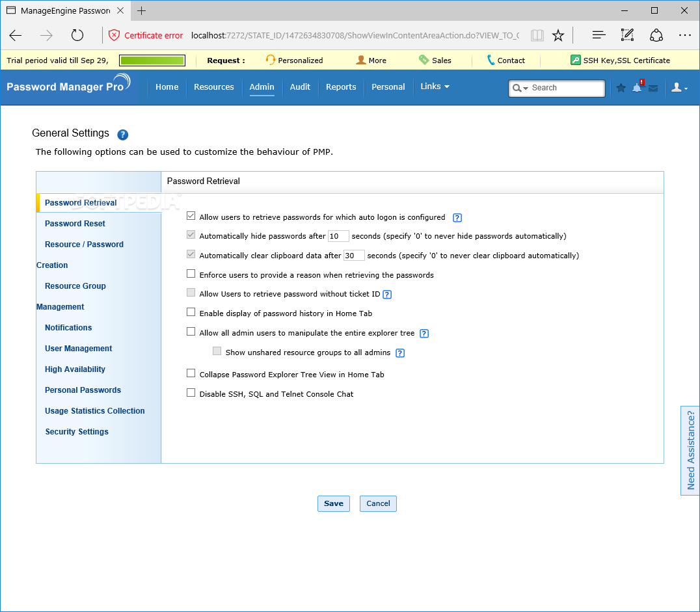
Task: Toggle retrieve password without ticket ID checkbox
Action: pos(191,293)
